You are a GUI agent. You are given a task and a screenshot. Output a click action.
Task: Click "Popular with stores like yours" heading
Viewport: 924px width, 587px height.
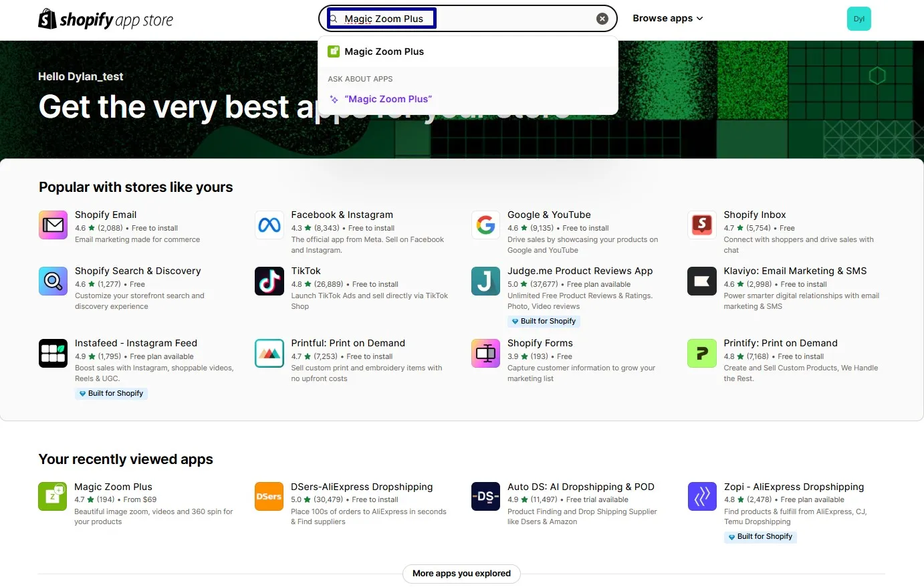[x=136, y=187]
